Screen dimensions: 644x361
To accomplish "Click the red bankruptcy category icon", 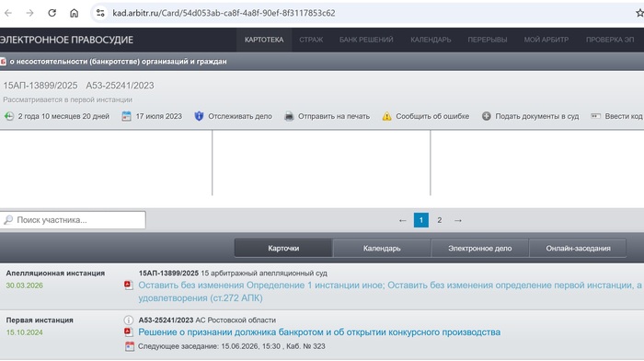I will [x=3, y=62].
